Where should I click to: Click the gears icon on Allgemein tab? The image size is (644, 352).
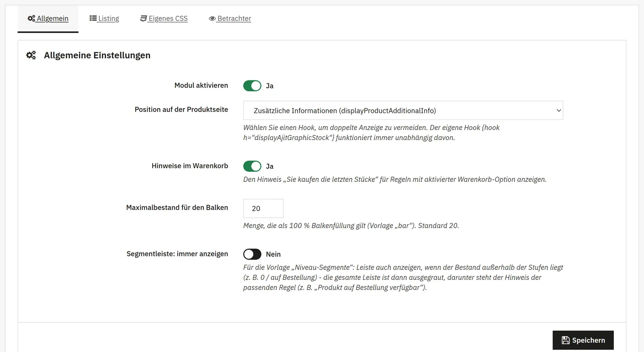click(31, 18)
